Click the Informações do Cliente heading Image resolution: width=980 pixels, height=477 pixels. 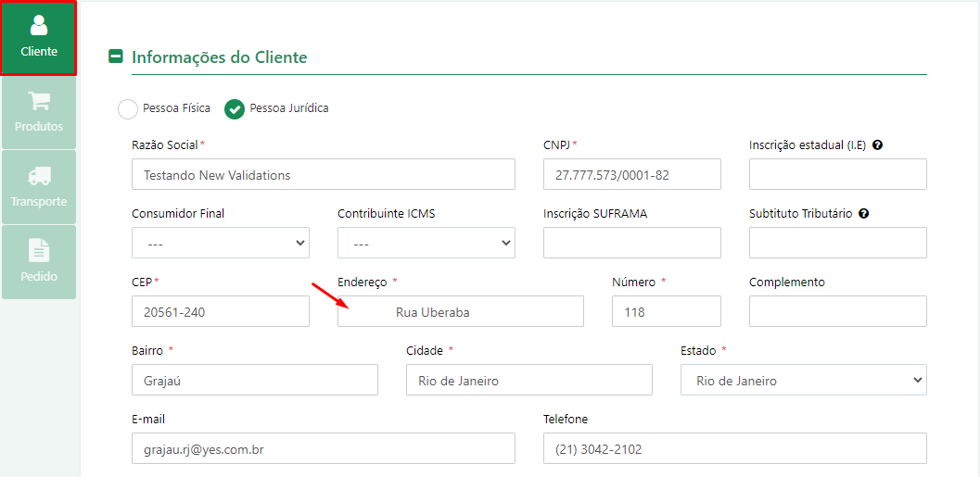[220, 57]
